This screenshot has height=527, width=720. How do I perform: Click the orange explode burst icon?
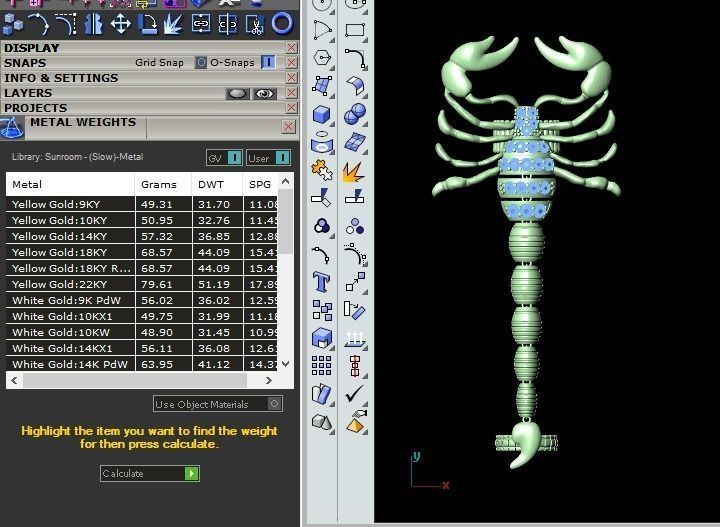pyautogui.click(x=354, y=172)
